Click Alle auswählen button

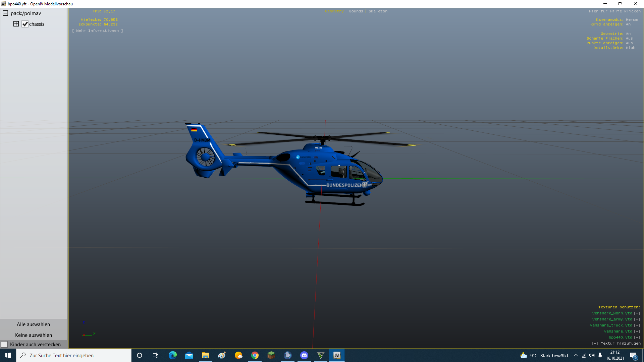[x=34, y=324]
